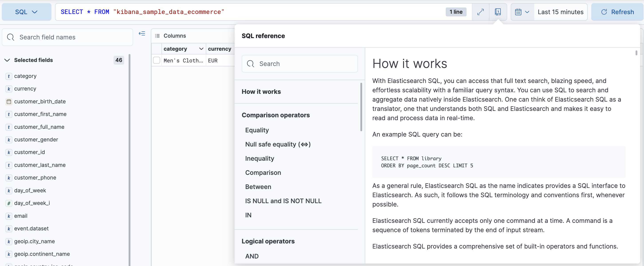Select How it works in reference sidebar
The height and width of the screenshot is (266, 644).
261,92
